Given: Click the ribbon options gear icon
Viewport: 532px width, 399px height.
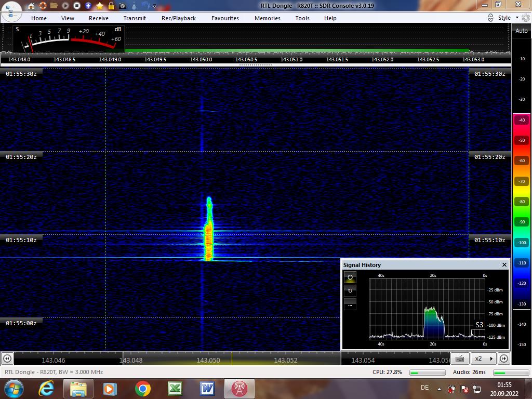Looking at the screenshot, I should click(526, 18).
